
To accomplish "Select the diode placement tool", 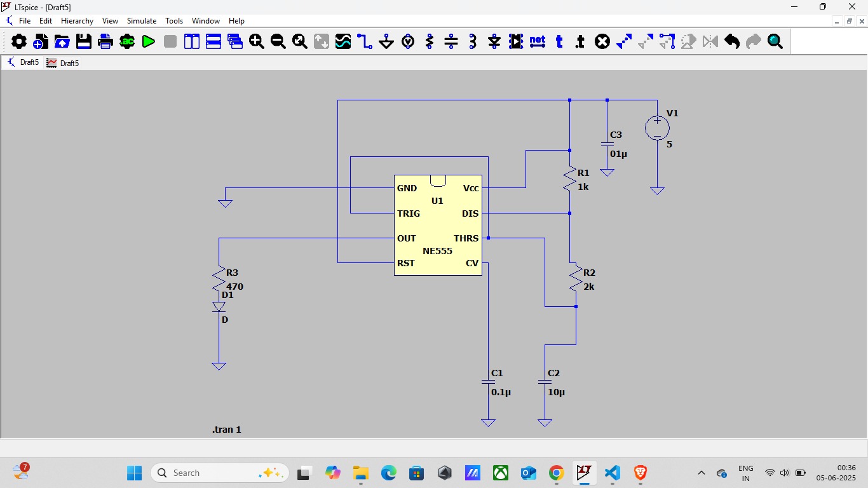I will click(494, 42).
